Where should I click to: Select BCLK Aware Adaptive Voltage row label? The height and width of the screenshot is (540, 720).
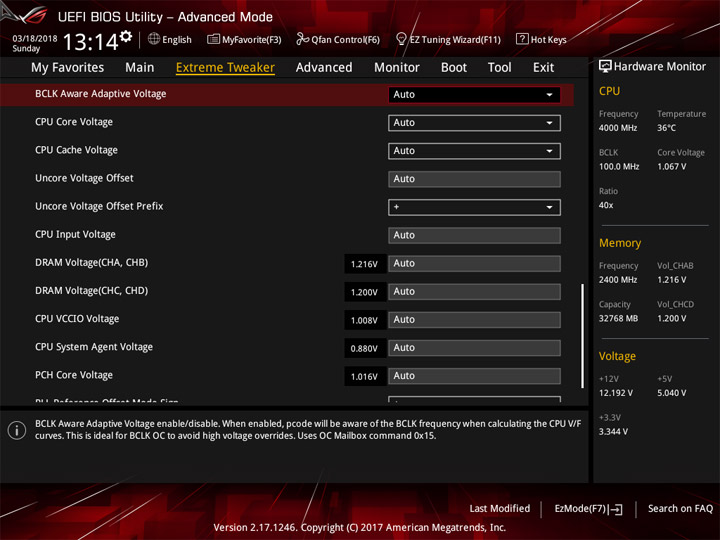101,94
